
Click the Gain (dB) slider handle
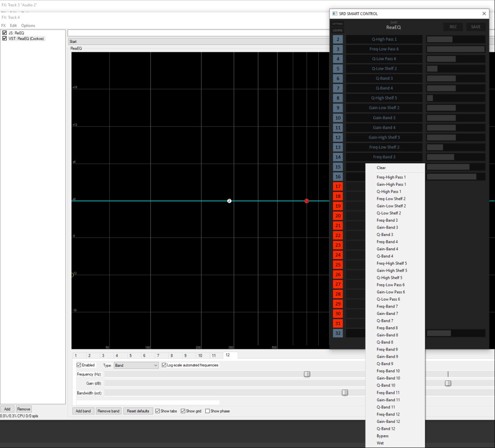click(448, 383)
